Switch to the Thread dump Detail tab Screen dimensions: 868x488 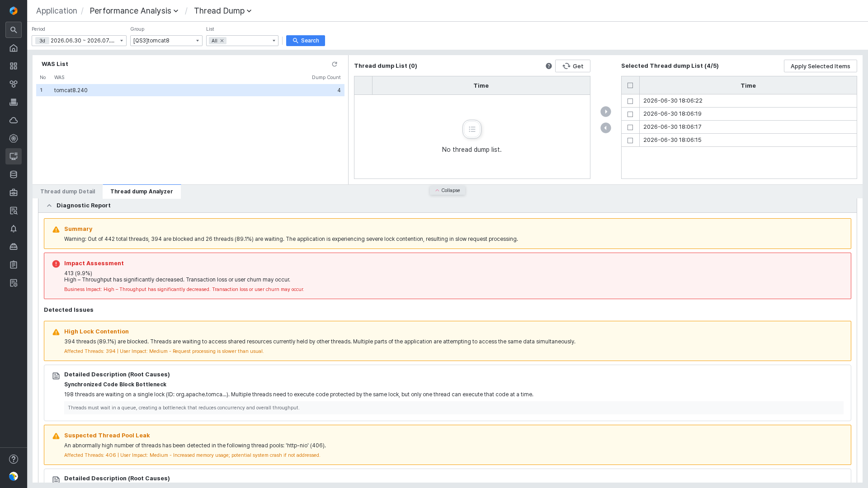[x=68, y=192]
